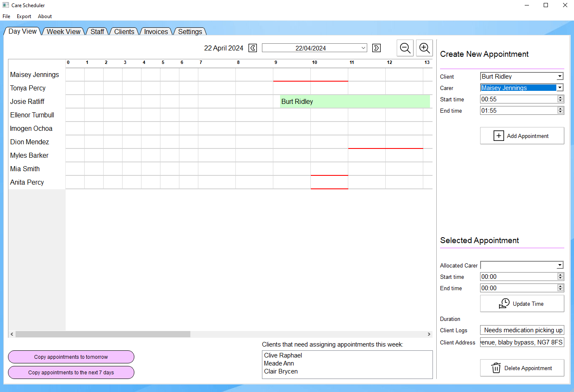Delete the selected appointment
Image resolution: width=574 pixels, height=392 pixels.
(522, 368)
